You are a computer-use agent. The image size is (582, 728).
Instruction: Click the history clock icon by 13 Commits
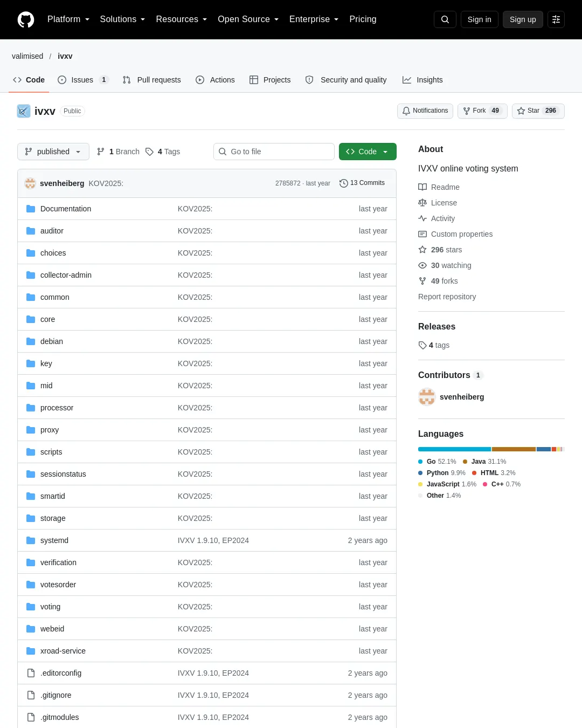point(344,183)
